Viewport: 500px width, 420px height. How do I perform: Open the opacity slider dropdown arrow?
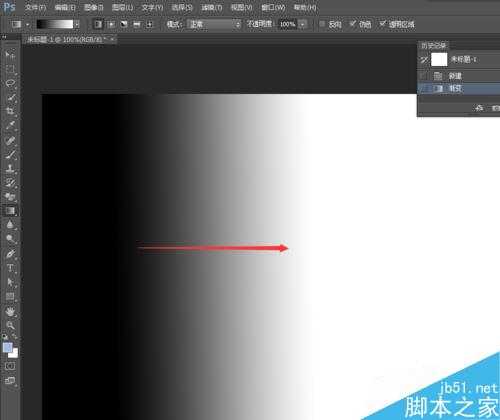point(303,24)
